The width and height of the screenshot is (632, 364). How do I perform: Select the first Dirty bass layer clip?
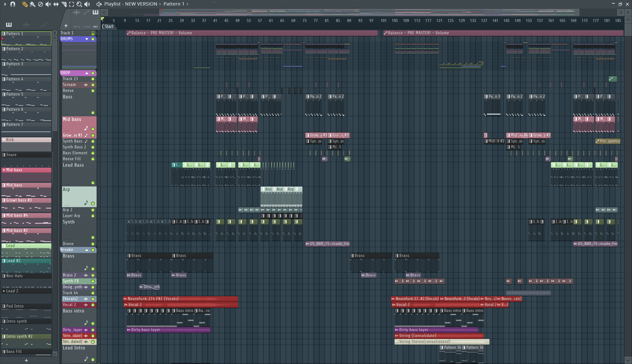point(168,330)
